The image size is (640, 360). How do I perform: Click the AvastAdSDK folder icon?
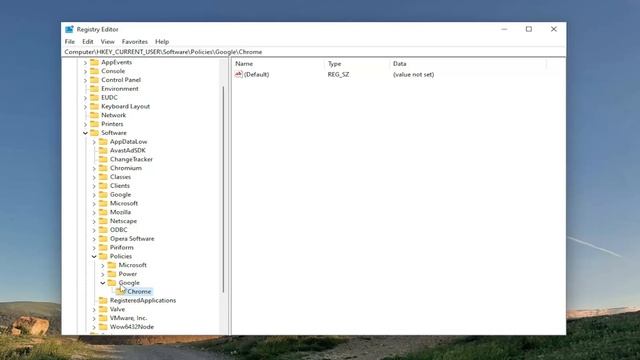(103, 150)
